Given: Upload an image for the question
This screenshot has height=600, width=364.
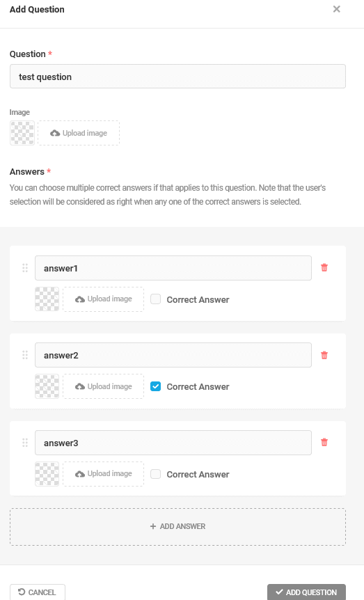Looking at the screenshot, I should [x=79, y=133].
